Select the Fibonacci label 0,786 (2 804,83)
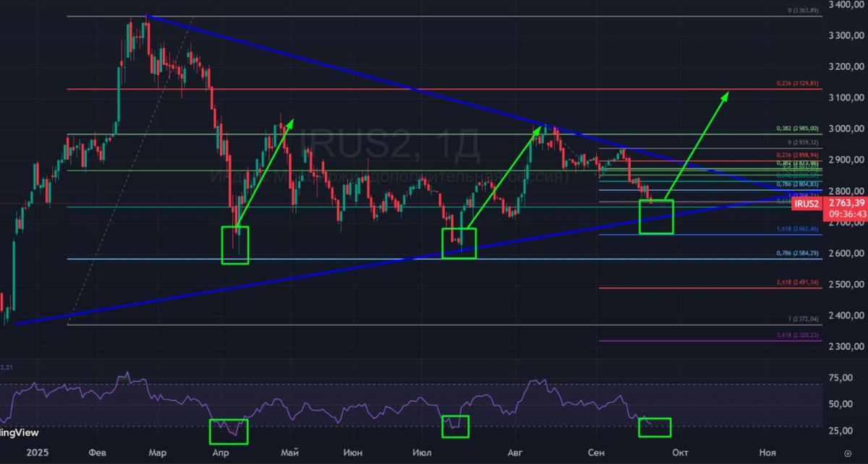 [x=796, y=184]
